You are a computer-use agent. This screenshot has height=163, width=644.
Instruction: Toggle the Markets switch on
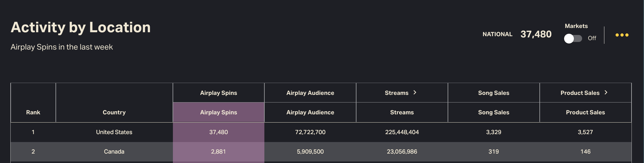click(573, 38)
